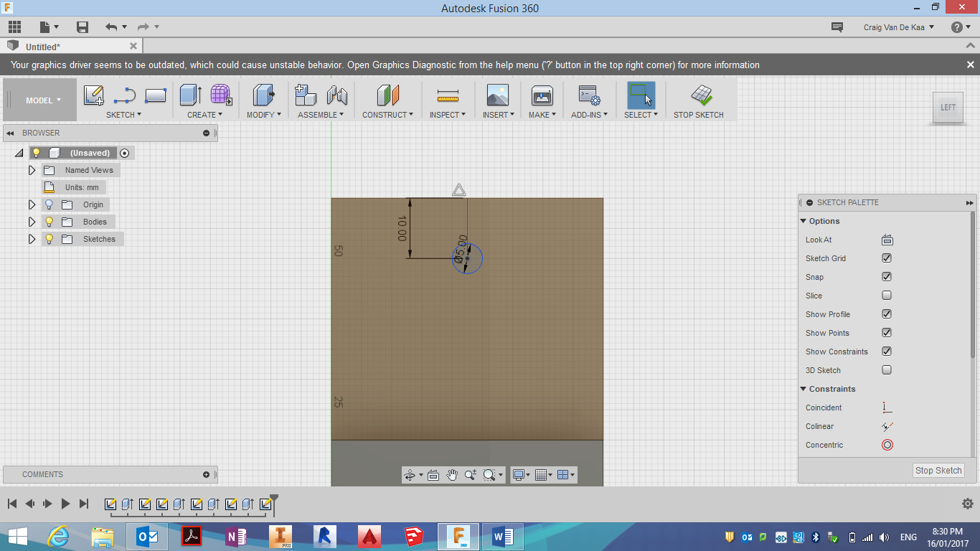
Task: Expand the Origin folder
Action: tap(32, 204)
